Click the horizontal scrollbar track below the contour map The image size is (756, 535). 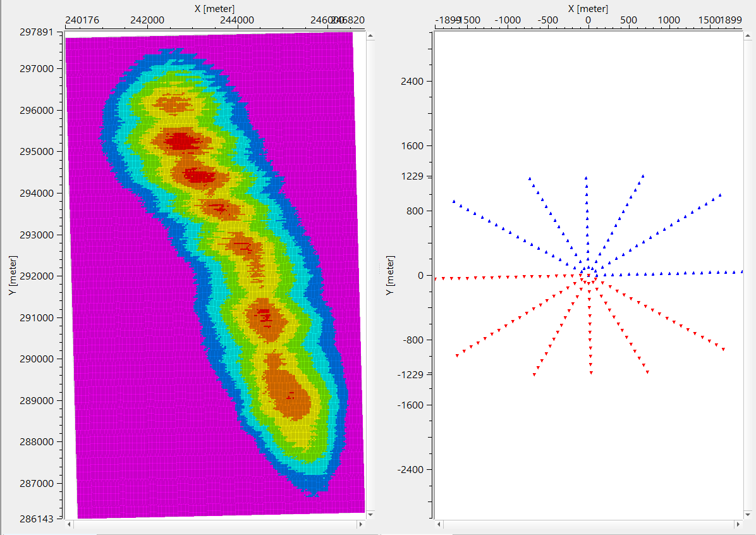215,524
